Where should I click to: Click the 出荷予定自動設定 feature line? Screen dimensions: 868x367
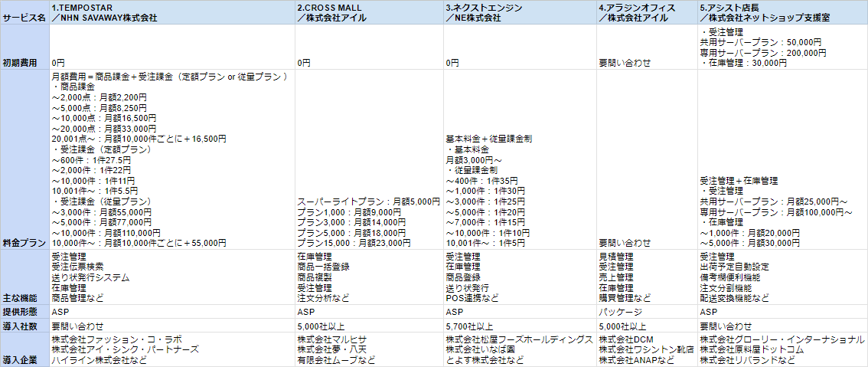pos(735,267)
